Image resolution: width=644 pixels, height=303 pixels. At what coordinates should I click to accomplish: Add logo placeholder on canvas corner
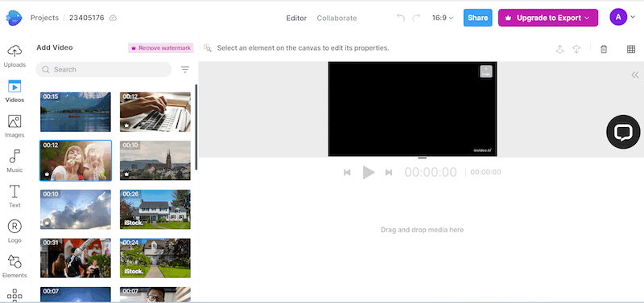click(x=486, y=72)
